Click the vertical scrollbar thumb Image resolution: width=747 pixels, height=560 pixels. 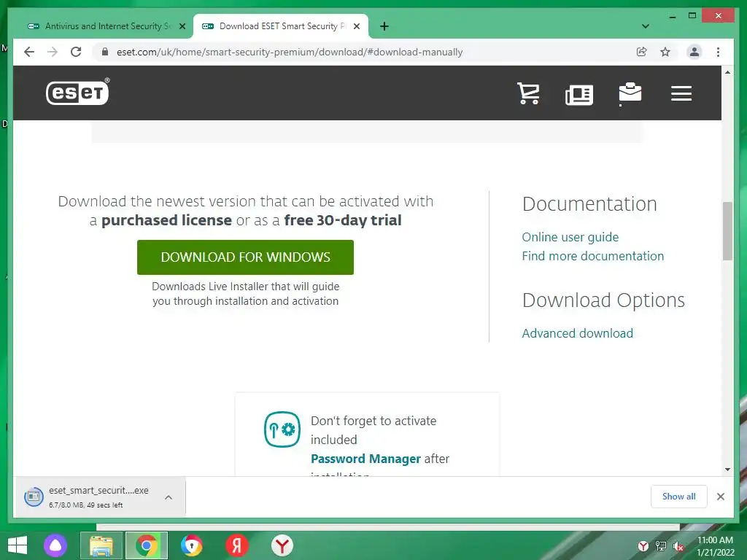tap(727, 231)
